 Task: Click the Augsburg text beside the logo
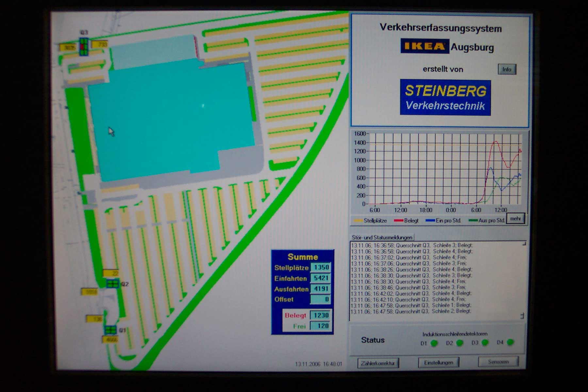click(x=472, y=47)
